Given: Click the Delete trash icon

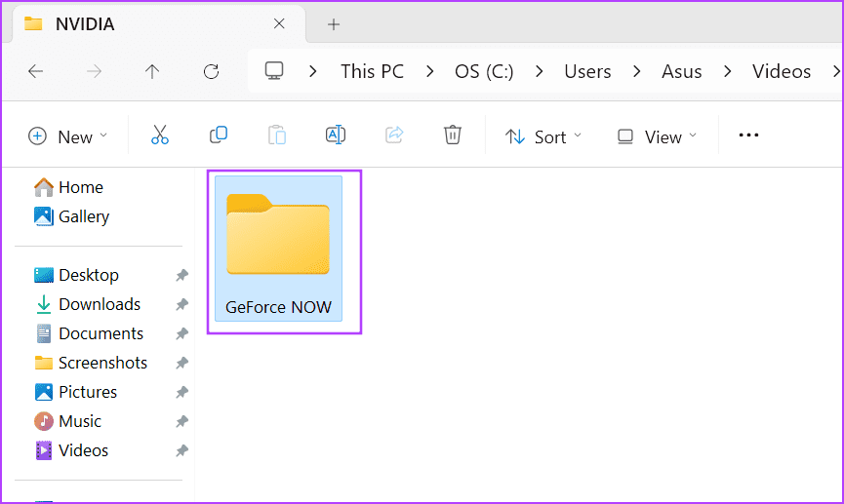Looking at the screenshot, I should 452,135.
